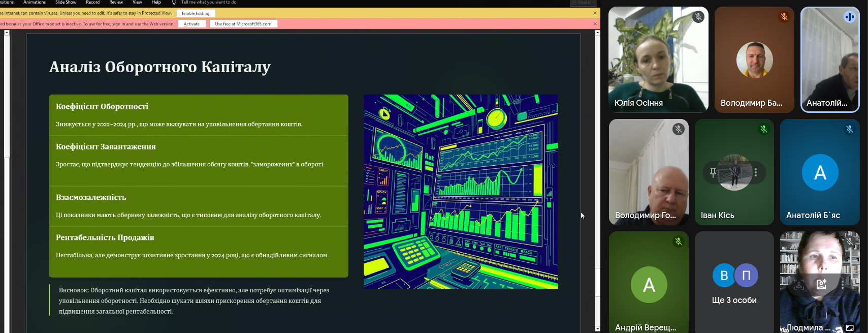Click the slide's dashboard chart image
The image size is (868, 333).
460,191
